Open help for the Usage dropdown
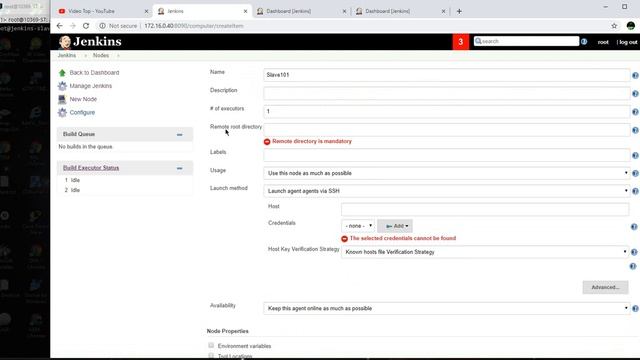 [635, 173]
